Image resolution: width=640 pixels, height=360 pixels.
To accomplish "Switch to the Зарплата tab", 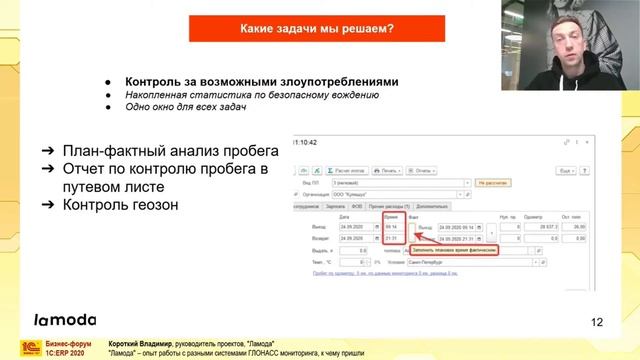I will [x=335, y=207].
